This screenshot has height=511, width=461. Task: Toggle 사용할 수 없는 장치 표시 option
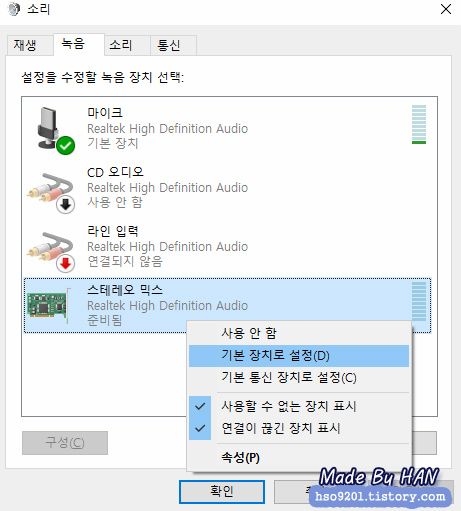click(x=299, y=406)
